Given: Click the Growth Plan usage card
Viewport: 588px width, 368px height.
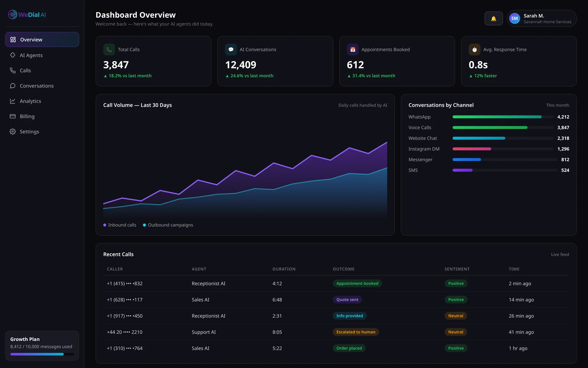Looking at the screenshot, I should [x=42, y=346].
